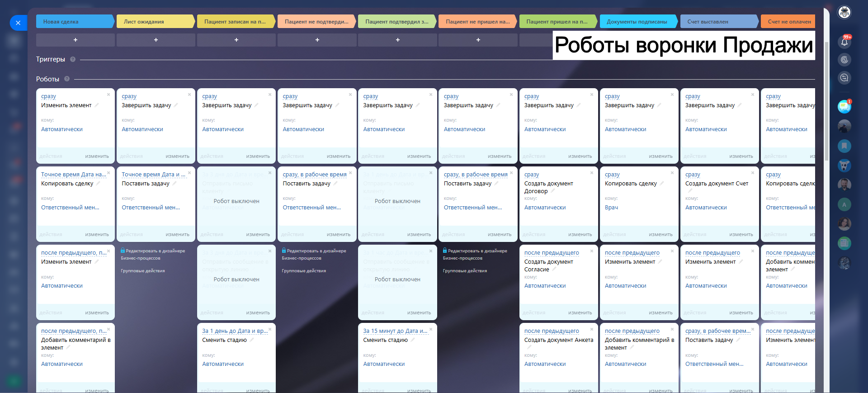
Task: Click the robot title 'Создать документ Анкета'
Action: (559, 340)
